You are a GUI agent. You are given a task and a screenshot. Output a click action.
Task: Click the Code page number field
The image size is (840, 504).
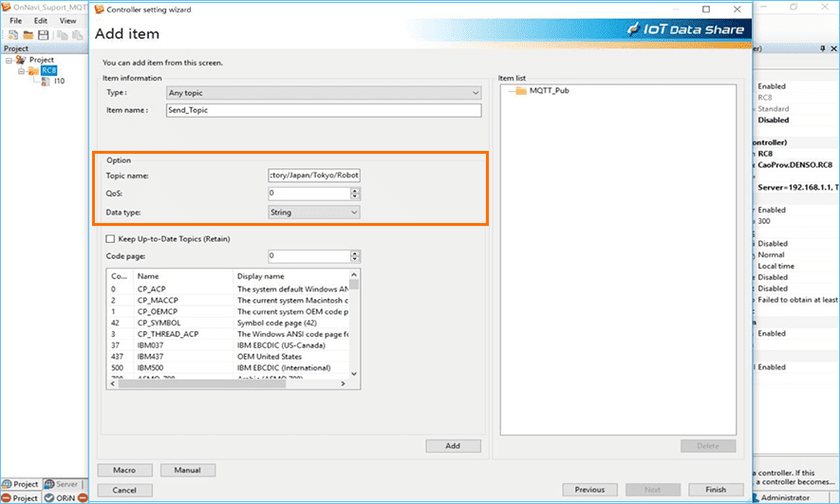309,256
